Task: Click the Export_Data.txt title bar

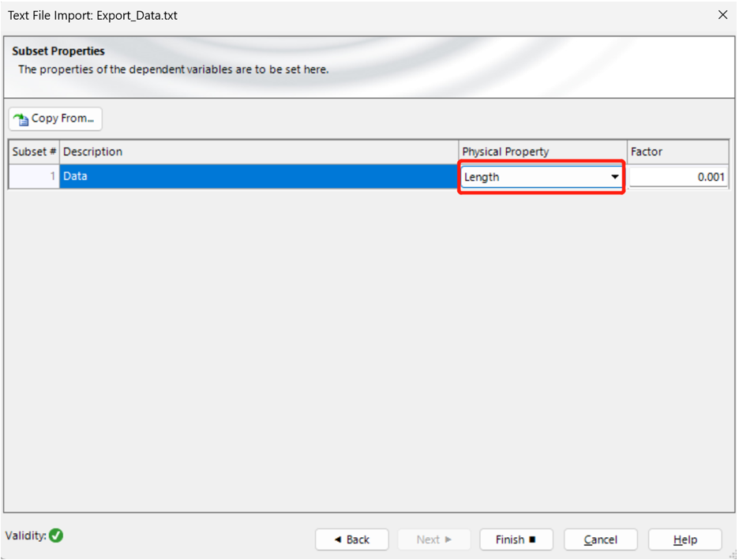Action: 92,15
